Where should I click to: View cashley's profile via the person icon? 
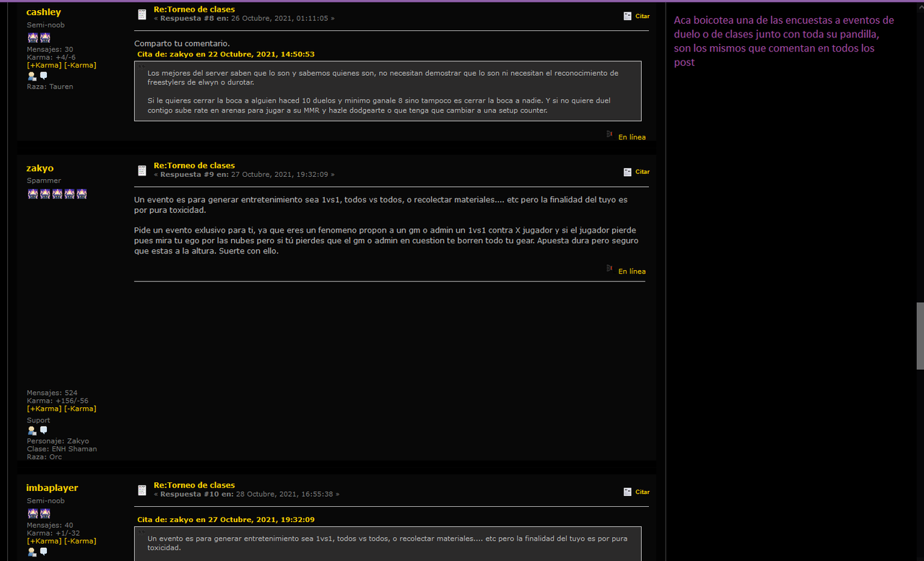point(32,76)
